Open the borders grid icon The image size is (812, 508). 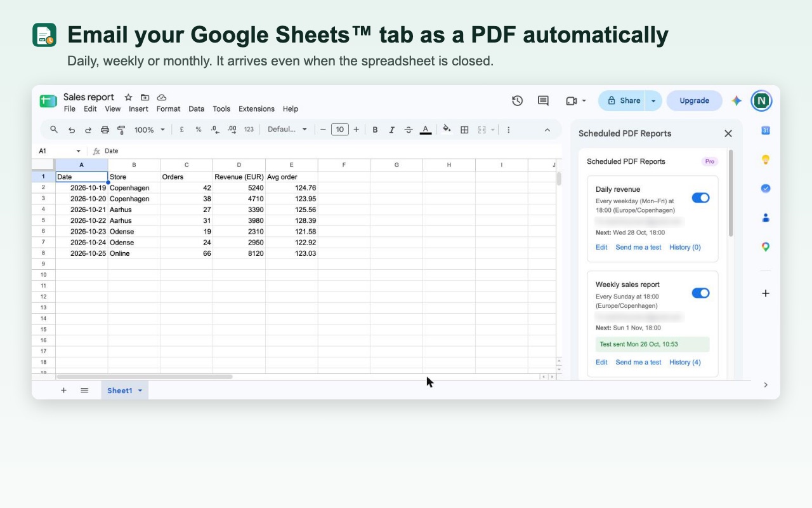coord(464,130)
